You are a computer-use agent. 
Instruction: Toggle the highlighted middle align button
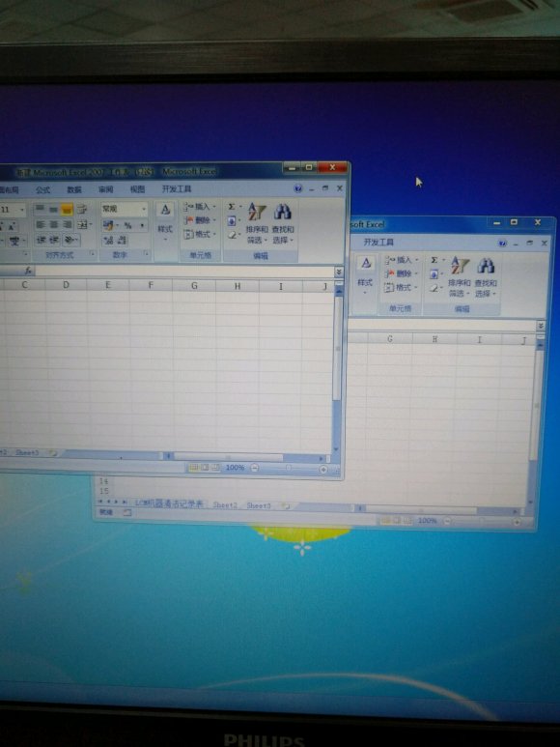point(67,209)
